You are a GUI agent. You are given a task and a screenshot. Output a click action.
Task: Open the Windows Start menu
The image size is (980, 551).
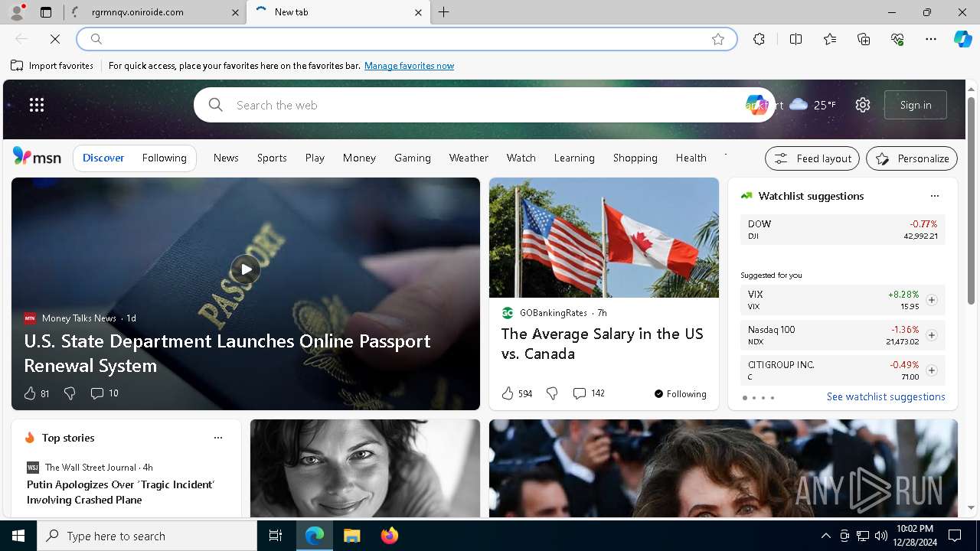(18, 536)
